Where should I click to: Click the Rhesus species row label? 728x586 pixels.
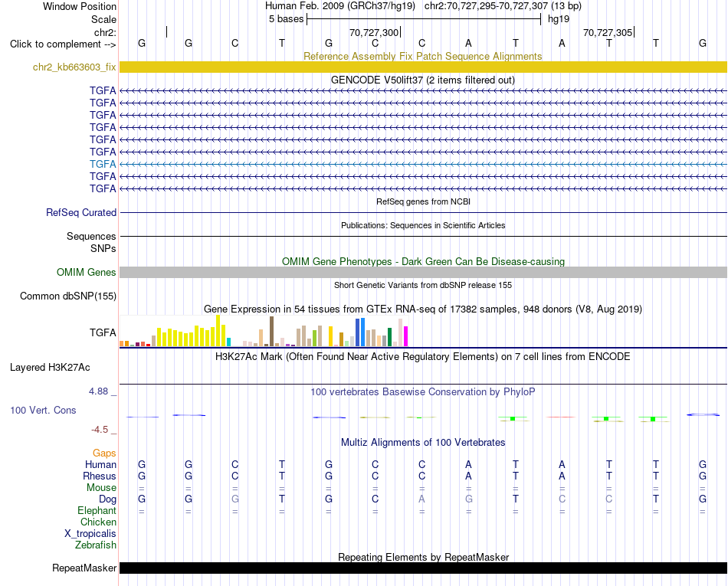coord(100,476)
